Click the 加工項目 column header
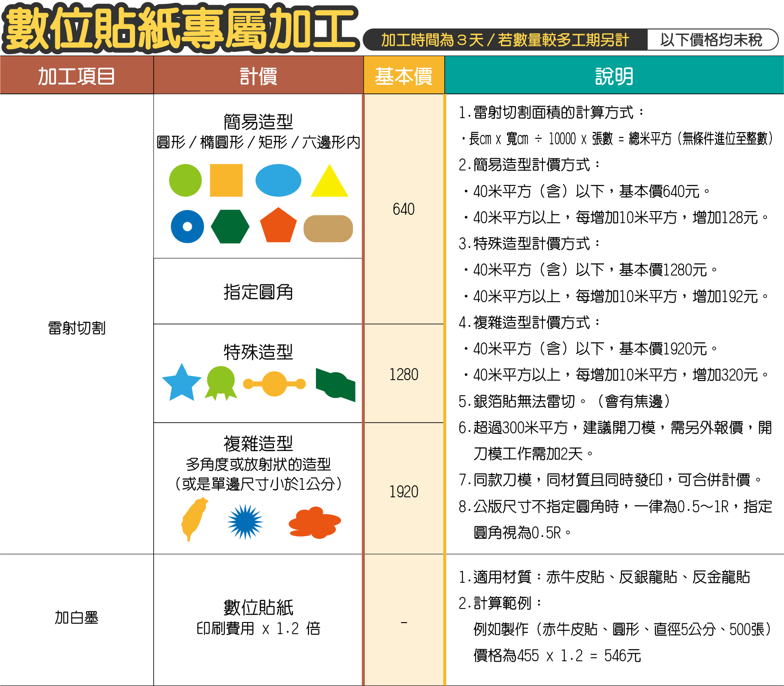Image resolution: width=784 pixels, height=686 pixels. click(x=77, y=76)
